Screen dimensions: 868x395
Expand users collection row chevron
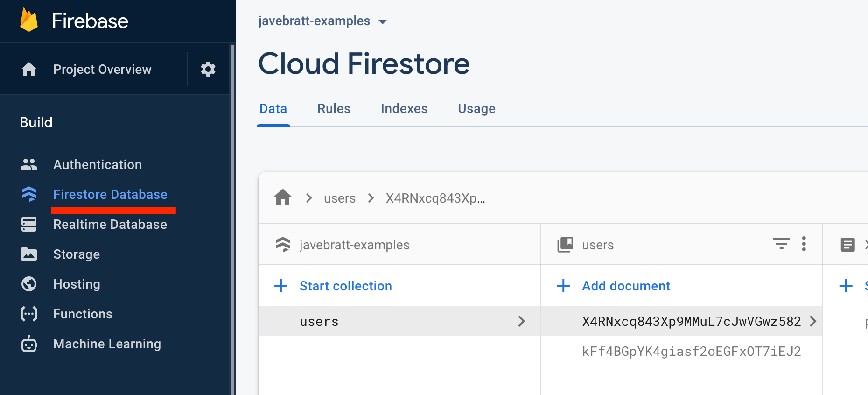click(521, 321)
